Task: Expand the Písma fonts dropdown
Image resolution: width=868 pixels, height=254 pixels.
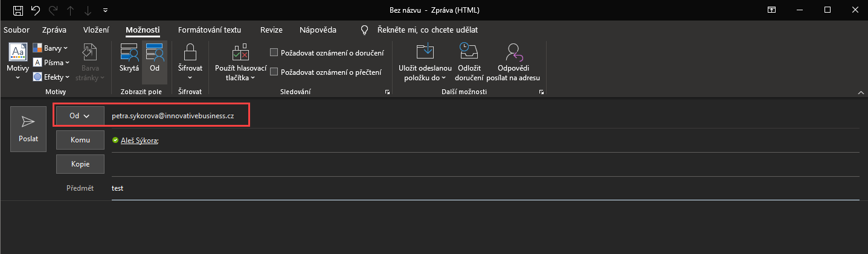Action: tap(51, 62)
